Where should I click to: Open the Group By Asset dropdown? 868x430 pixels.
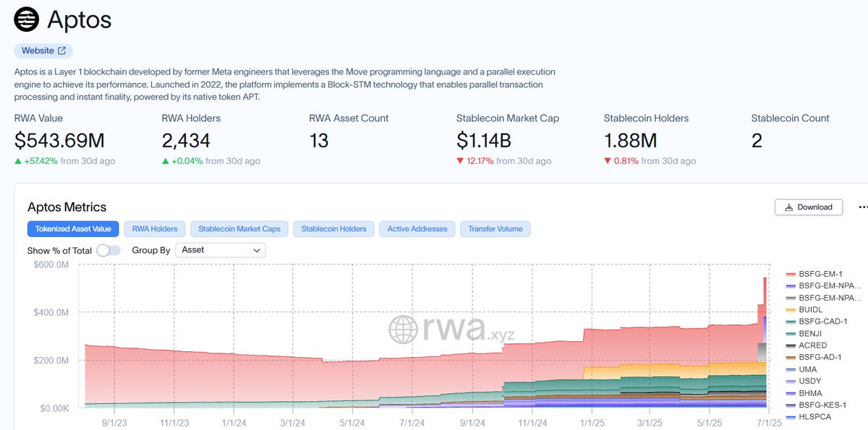[221, 250]
